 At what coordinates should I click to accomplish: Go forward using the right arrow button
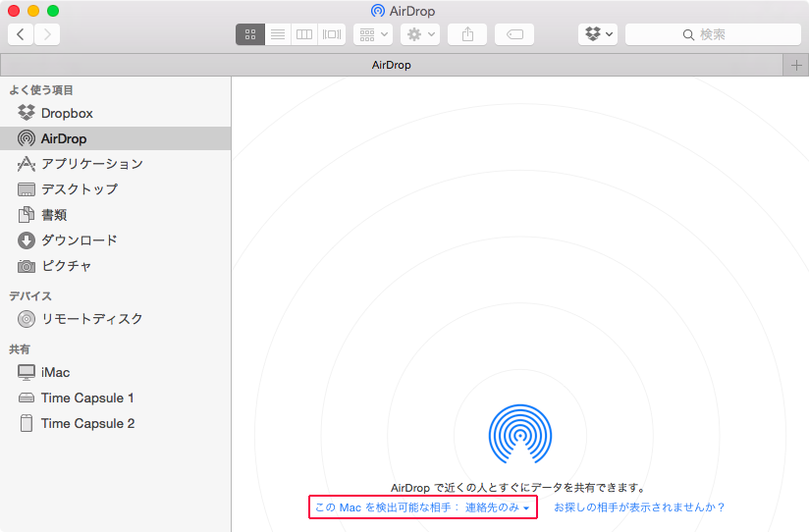point(47,34)
